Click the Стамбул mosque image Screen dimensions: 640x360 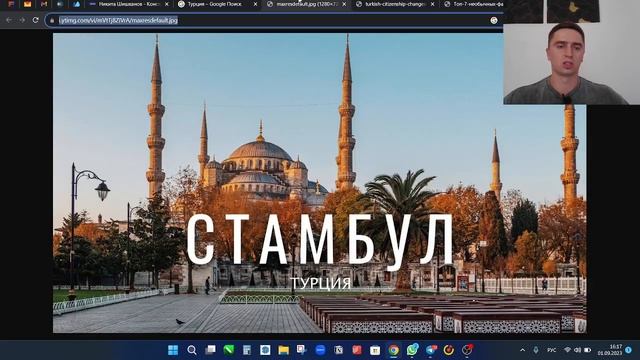319,183
